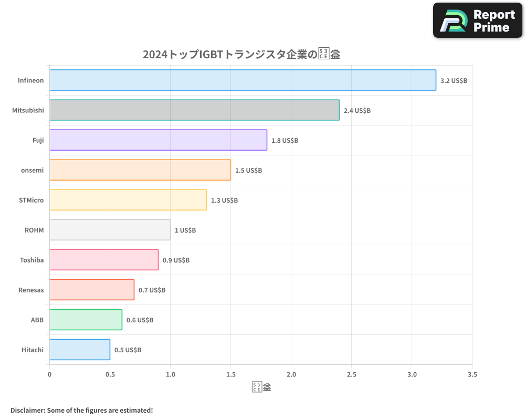
Task: Click the Infineon axis label
Action: [30, 80]
